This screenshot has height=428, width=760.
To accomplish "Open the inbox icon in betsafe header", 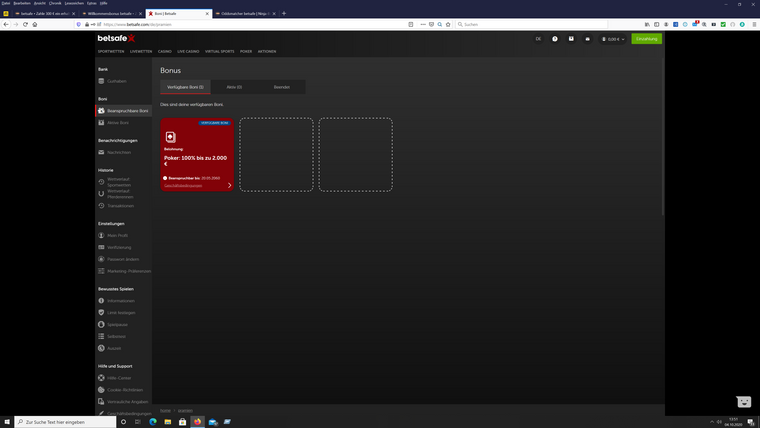I will click(571, 39).
